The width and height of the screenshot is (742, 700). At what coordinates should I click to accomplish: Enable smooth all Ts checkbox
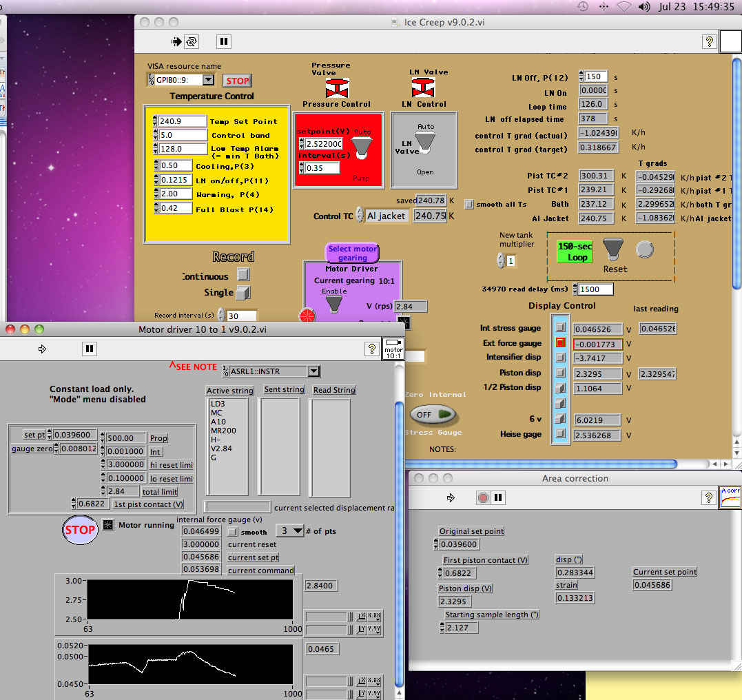pos(469,204)
